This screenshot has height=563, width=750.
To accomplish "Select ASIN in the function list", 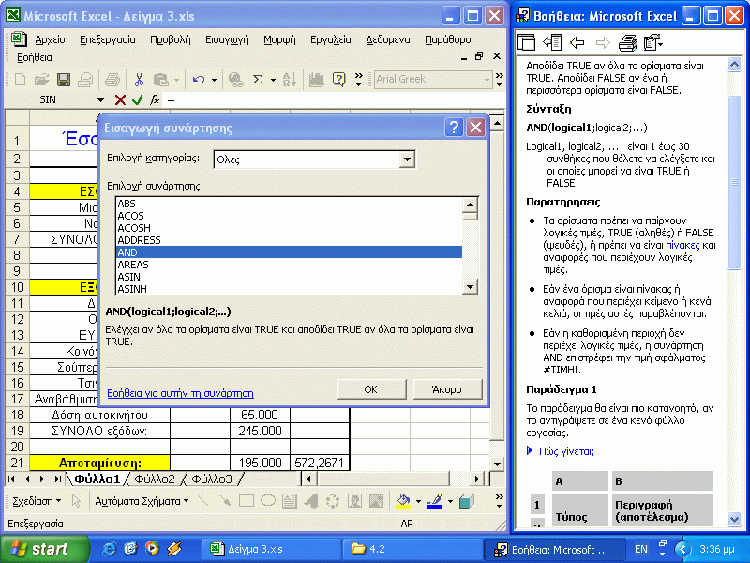I will [289, 277].
